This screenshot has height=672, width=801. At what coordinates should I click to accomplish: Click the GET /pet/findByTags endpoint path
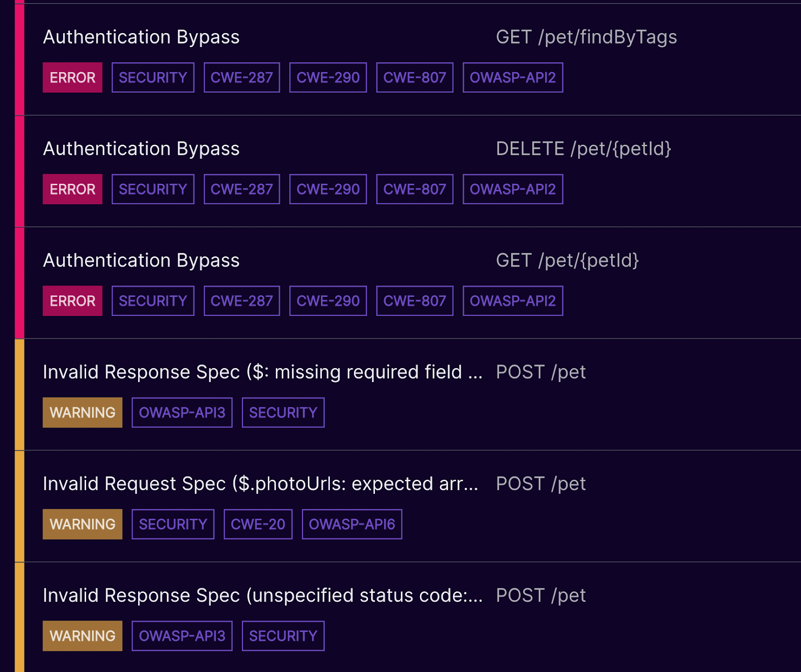[x=586, y=37]
